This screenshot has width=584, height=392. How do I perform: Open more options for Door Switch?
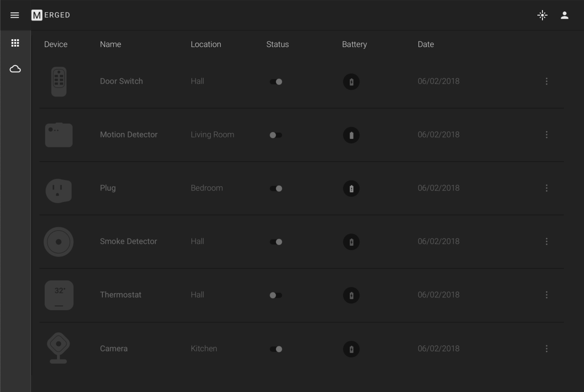[546, 81]
